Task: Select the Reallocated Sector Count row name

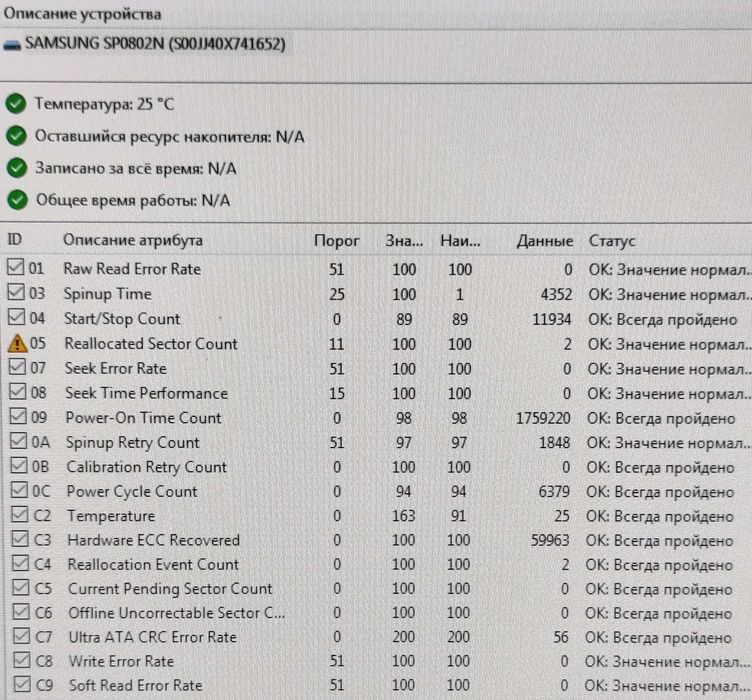Action: pos(151,344)
